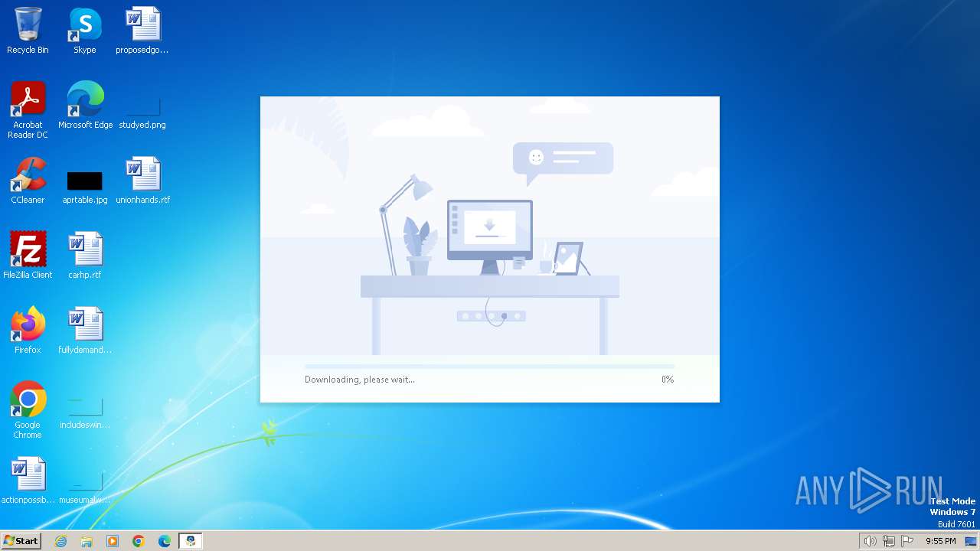Select the proposedgo... Word document icon
This screenshot has width=980, height=551.
pyautogui.click(x=142, y=31)
